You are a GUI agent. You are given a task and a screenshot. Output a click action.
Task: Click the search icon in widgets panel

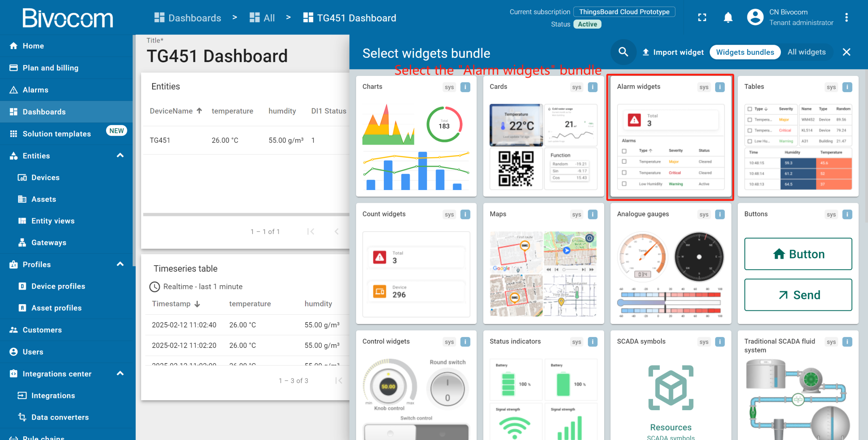pyautogui.click(x=623, y=52)
